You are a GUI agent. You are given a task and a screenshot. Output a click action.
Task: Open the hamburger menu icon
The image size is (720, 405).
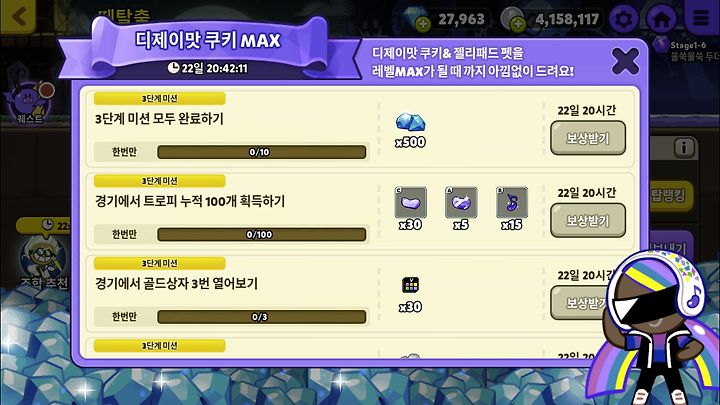[701, 17]
